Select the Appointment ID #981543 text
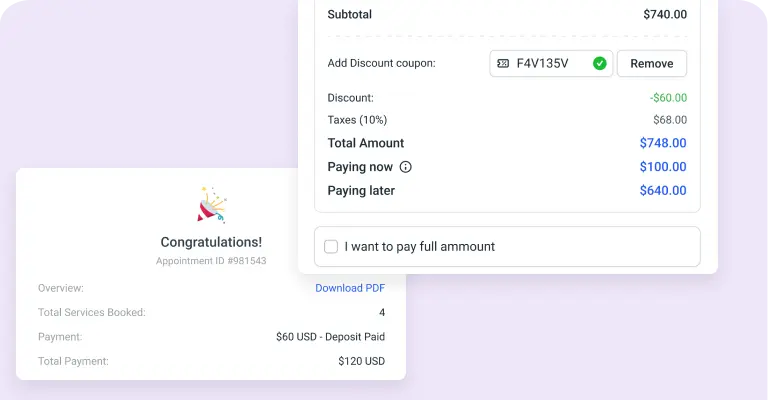 click(x=211, y=261)
